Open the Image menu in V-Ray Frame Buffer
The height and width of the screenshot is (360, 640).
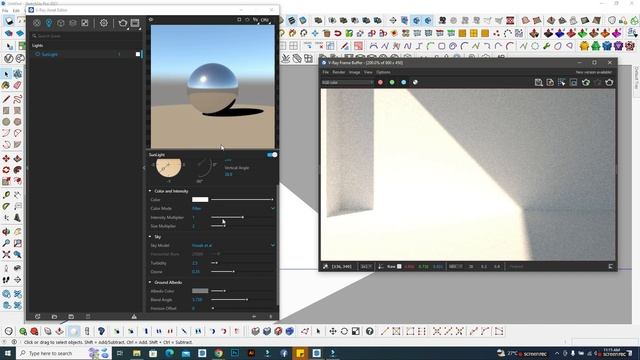click(354, 72)
